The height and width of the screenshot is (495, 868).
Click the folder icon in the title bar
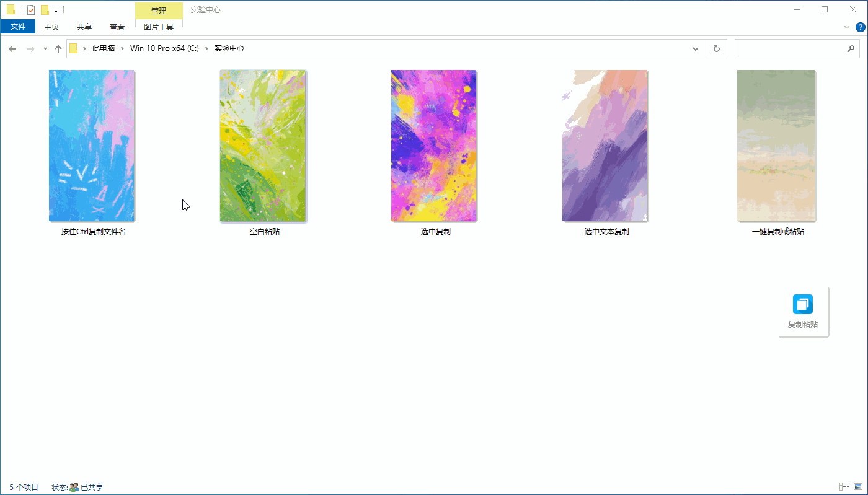pyautogui.click(x=11, y=10)
